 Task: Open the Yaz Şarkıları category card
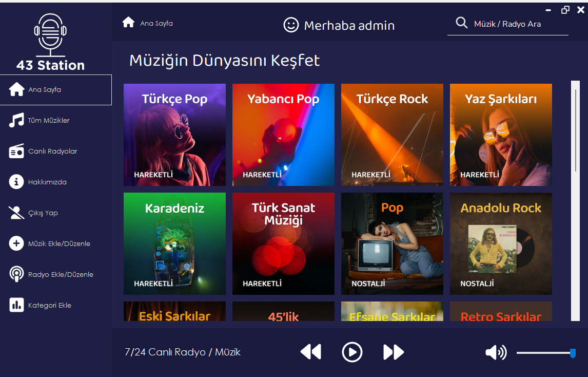tap(501, 135)
